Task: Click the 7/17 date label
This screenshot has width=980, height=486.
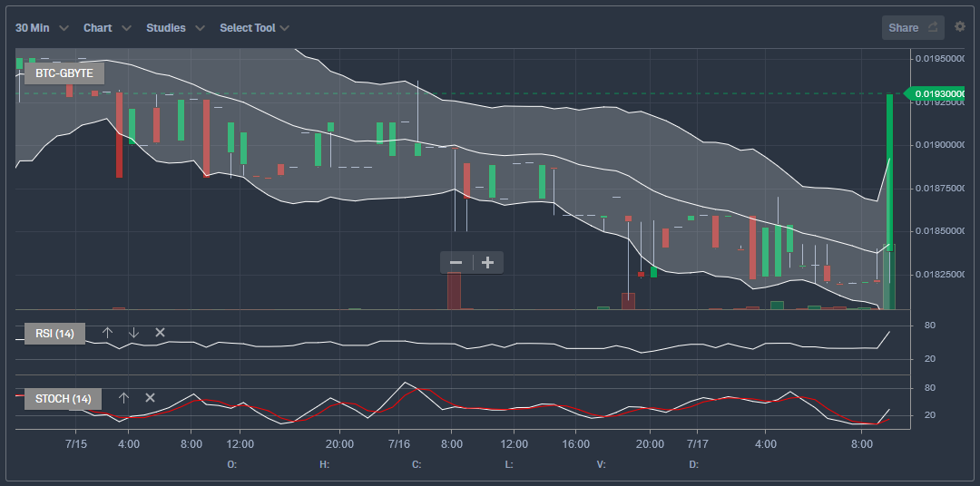Action: pyautogui.click(x=698, y=444)
